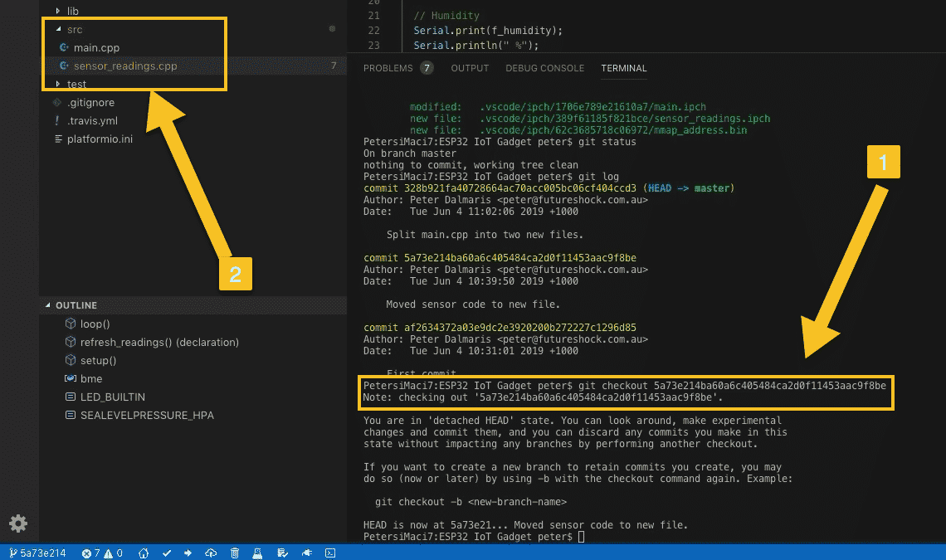Open a new PlatformIO terminal icon
This screenshot has height=560, width=946.
coord(330,553)
